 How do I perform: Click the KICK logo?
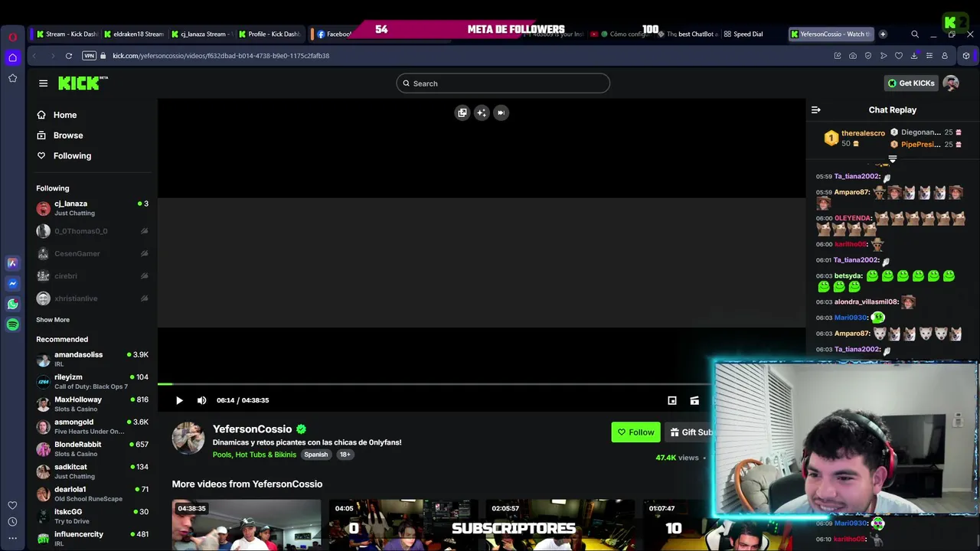coord(83,83)
